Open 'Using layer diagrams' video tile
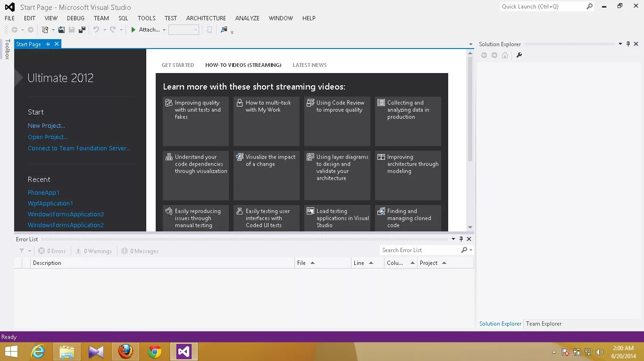This screenshot has height=361, width=644. [x=337, y=175]
